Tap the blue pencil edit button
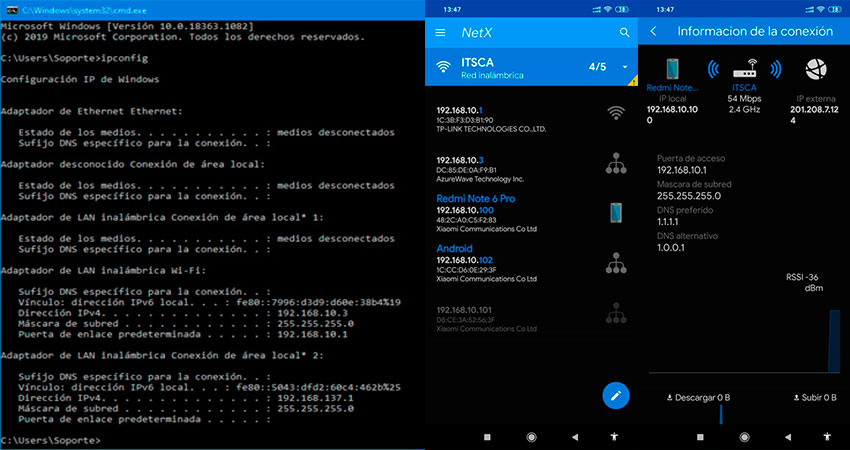This screenshot has height=450, width=850. click(616, 395)
